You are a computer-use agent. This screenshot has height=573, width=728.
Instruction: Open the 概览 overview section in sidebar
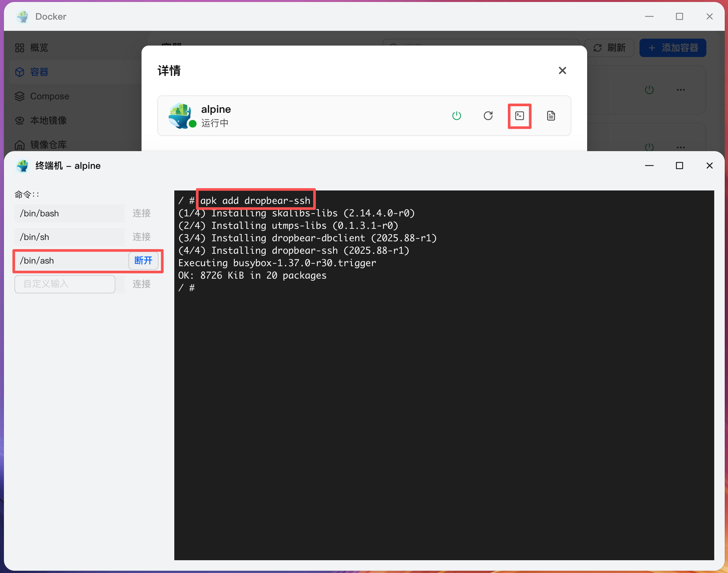[39, 48]
